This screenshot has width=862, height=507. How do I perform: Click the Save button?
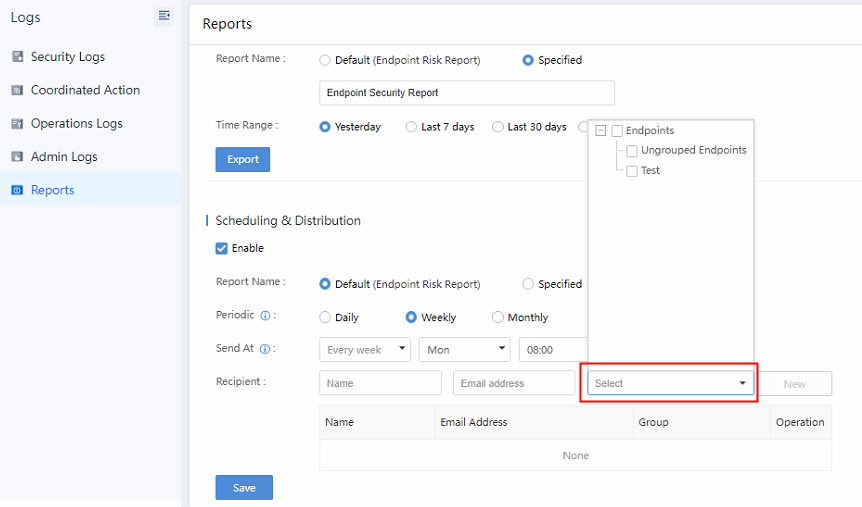click(244, 488)
